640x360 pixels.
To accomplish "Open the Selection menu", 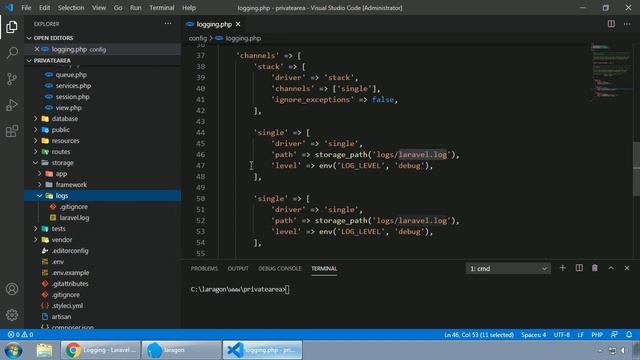I will 71,8.
